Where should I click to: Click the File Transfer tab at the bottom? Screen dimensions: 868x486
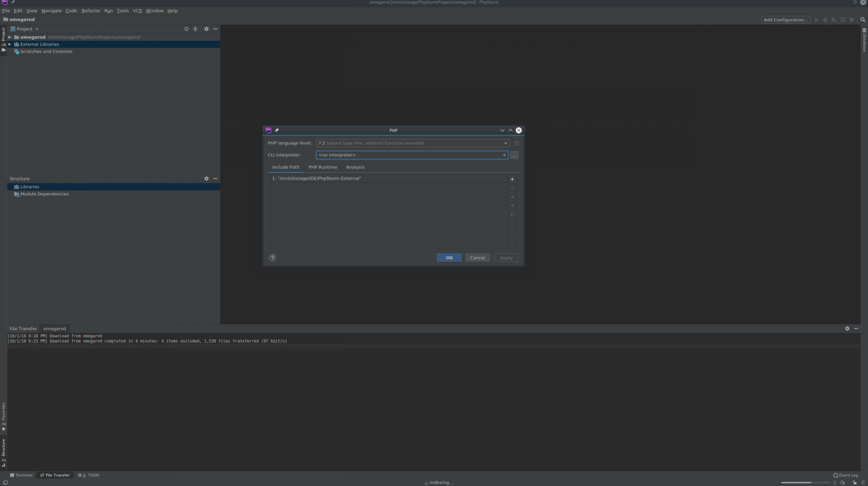pos(55,475)
